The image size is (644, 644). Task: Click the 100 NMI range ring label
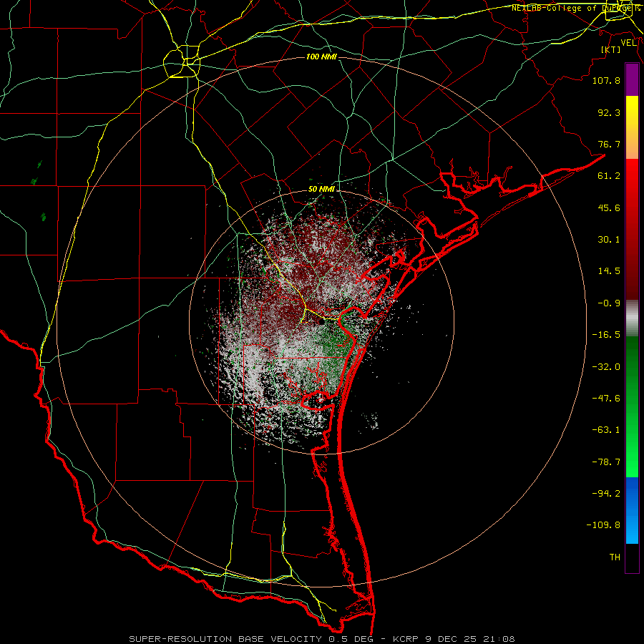pyautogui.click(x=321, y=57)
